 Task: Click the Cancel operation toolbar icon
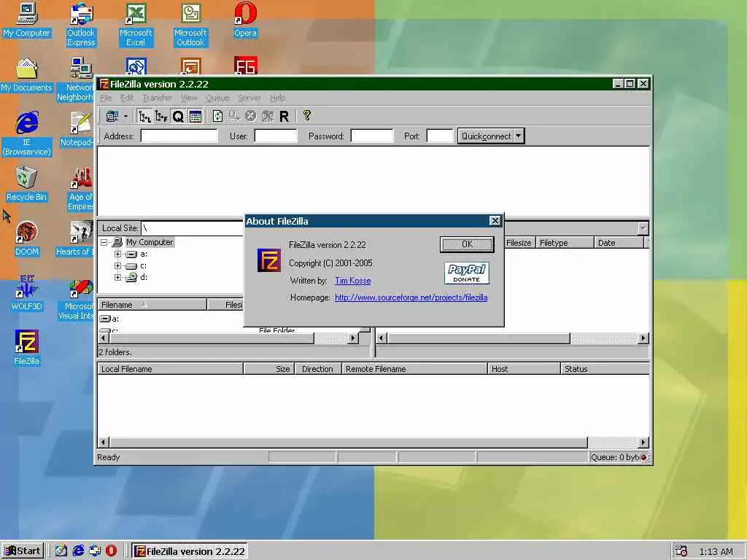tap(251, 116)
